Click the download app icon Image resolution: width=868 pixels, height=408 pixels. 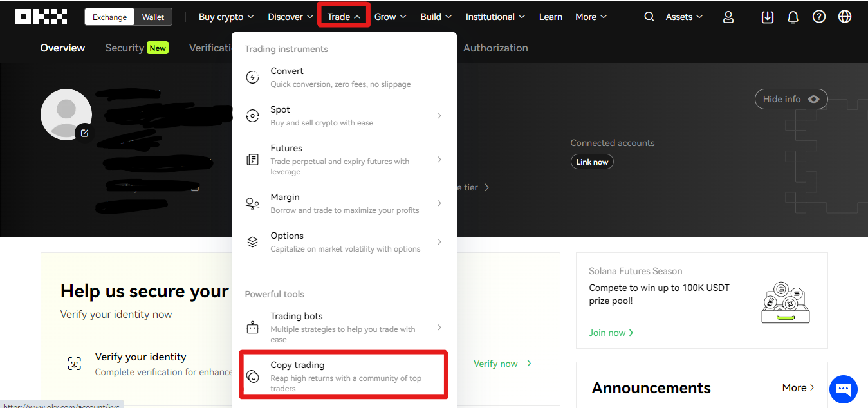(767, 17)
